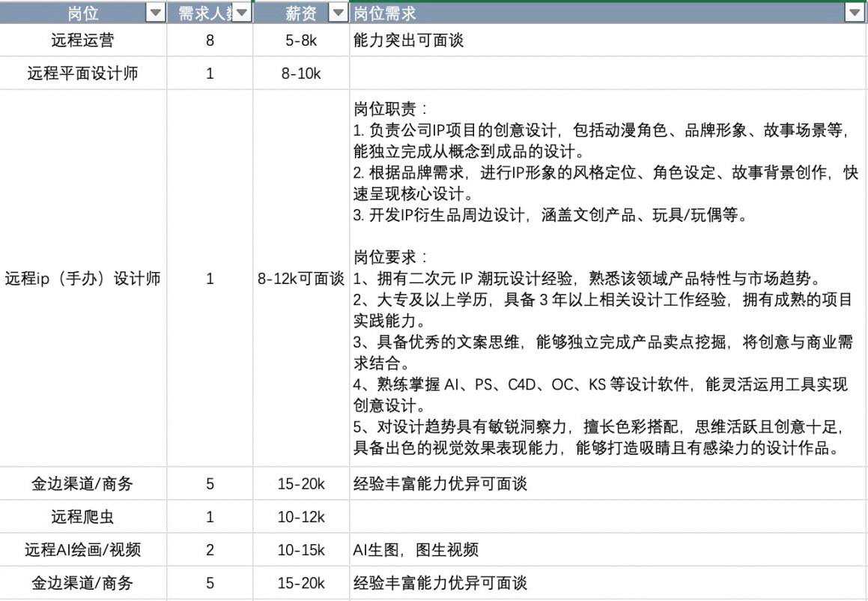Viewport: 868px width, 601px height.
Task: Select the 远程爬虫 position cell
Action: [x=83, y=517]
